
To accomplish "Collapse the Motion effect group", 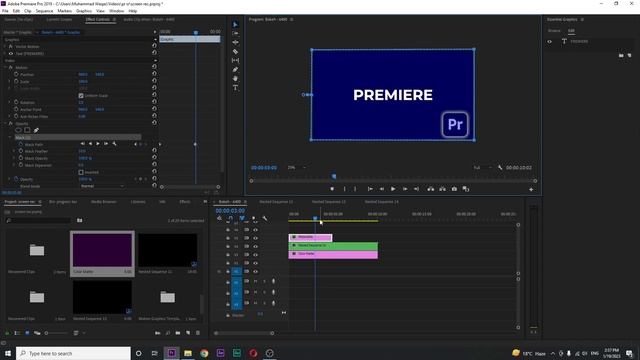I will [6, 67].
